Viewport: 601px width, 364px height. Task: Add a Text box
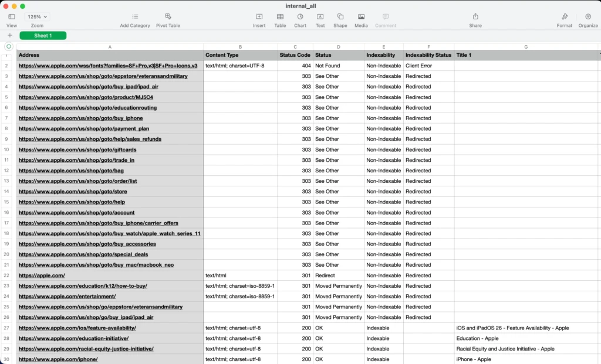point(320,17)
